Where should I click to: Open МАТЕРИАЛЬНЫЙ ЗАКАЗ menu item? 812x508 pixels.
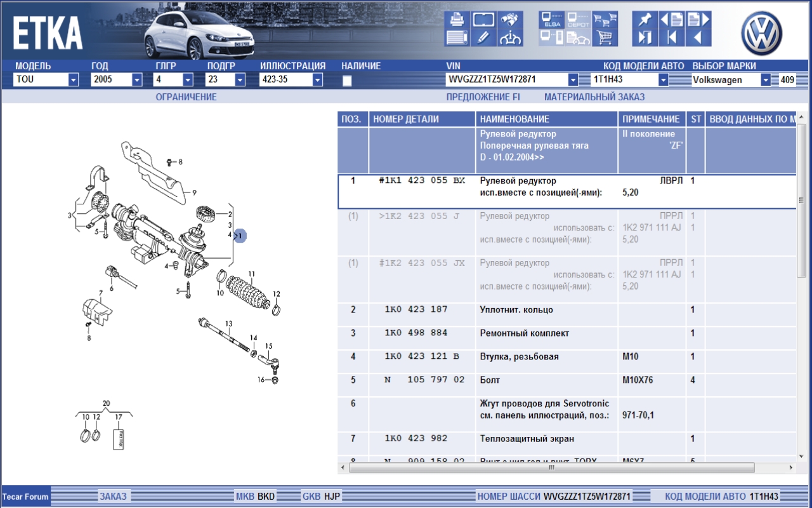(594, 97)
